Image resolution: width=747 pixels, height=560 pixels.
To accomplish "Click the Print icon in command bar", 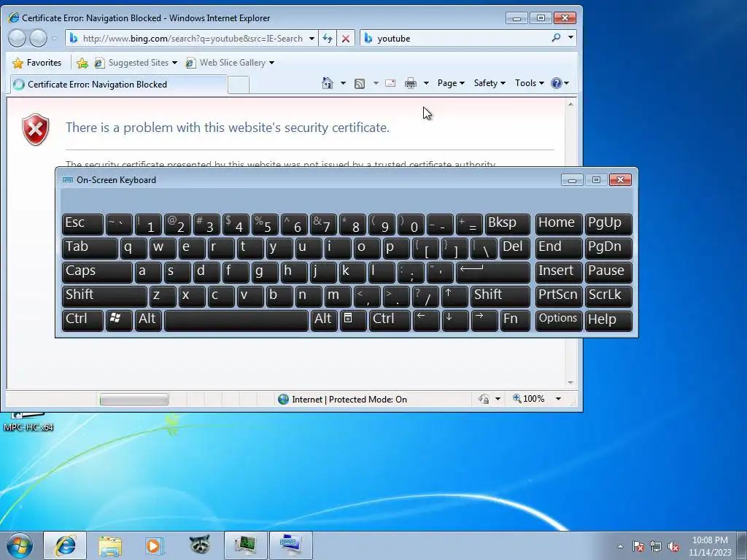I will coord(410,84).
